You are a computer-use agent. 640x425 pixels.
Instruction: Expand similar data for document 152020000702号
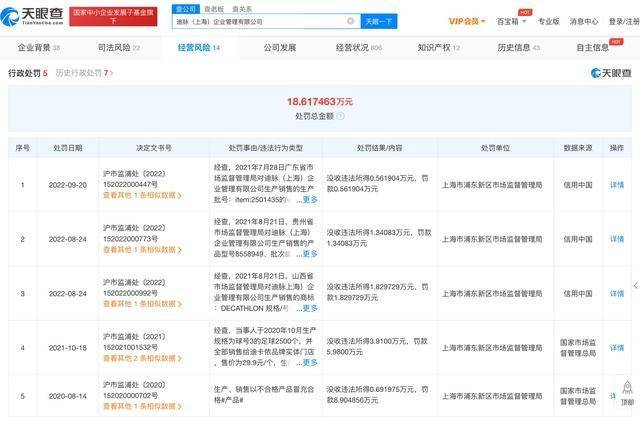[x=142, y=407]
